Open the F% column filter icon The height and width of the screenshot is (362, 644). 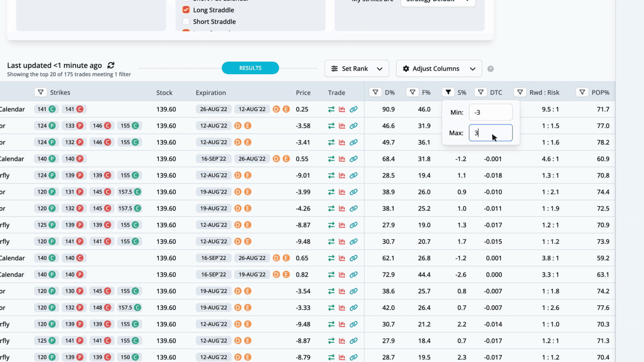tap(412, 93)
